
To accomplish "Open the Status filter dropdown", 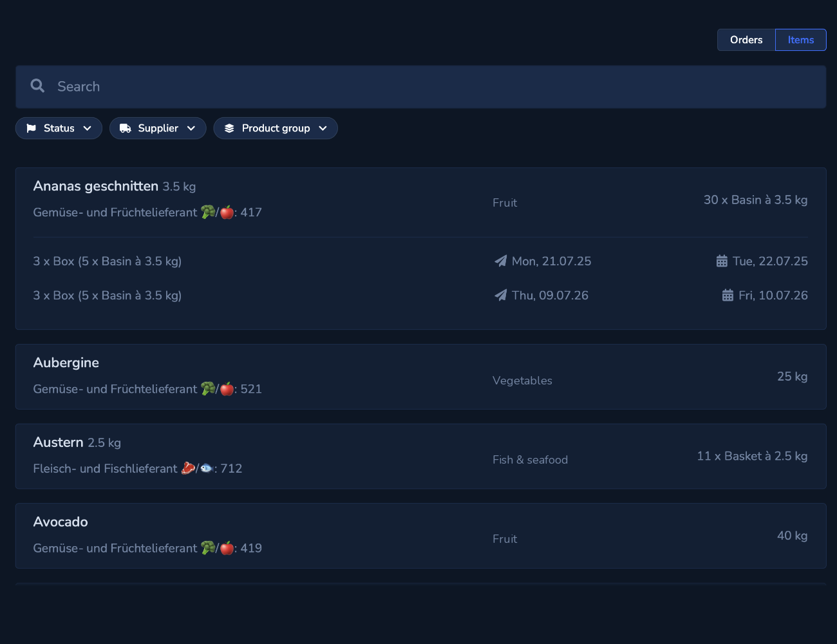I will click(x=59, y=128).
